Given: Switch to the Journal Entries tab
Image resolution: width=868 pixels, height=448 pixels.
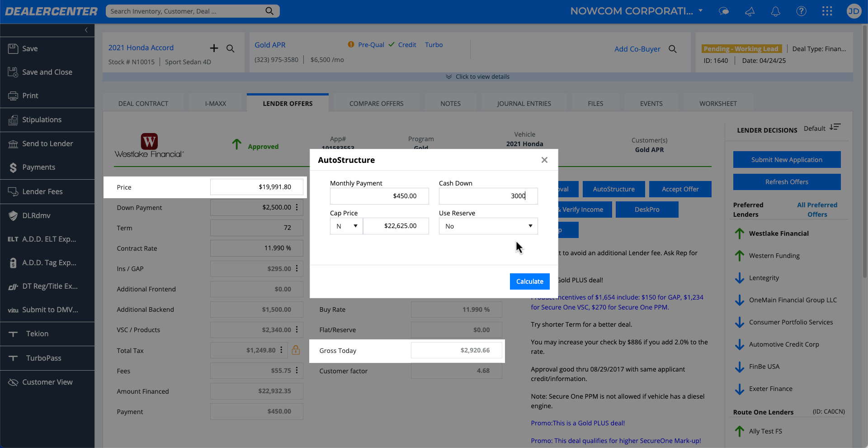Looking at the screenshot, I should coord(524,104).
